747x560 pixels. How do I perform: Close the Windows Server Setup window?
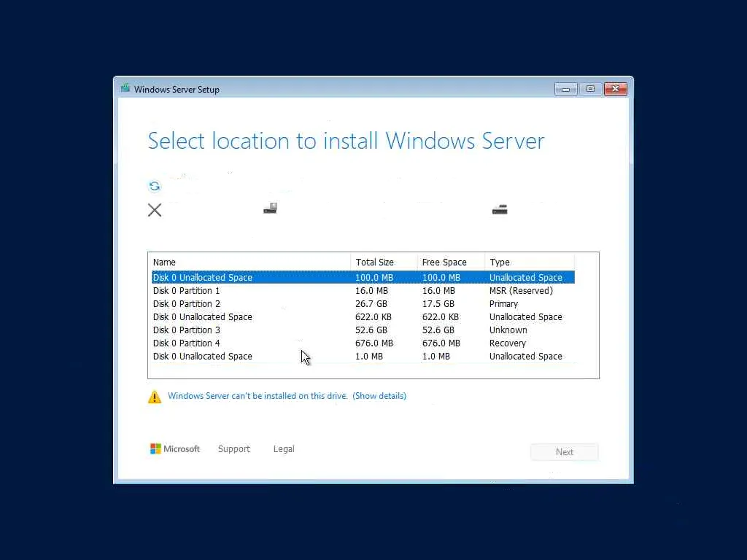616,89
